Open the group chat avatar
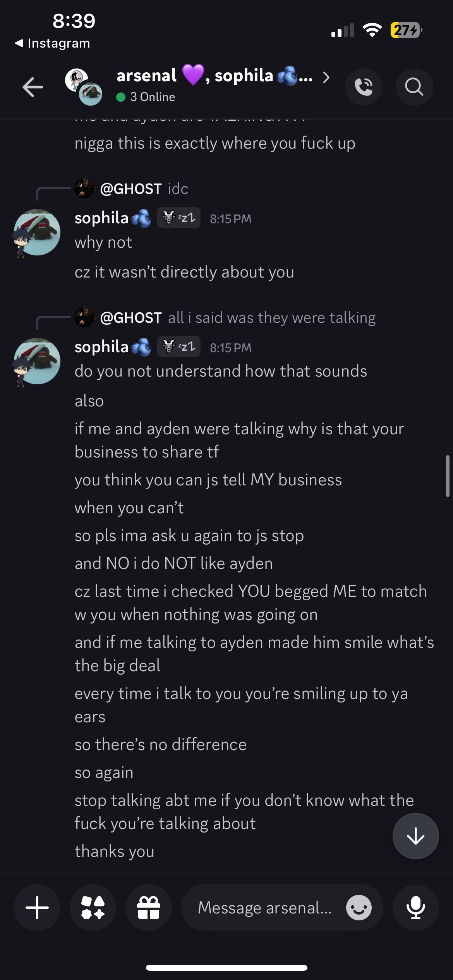 click(x=83, y=87)
